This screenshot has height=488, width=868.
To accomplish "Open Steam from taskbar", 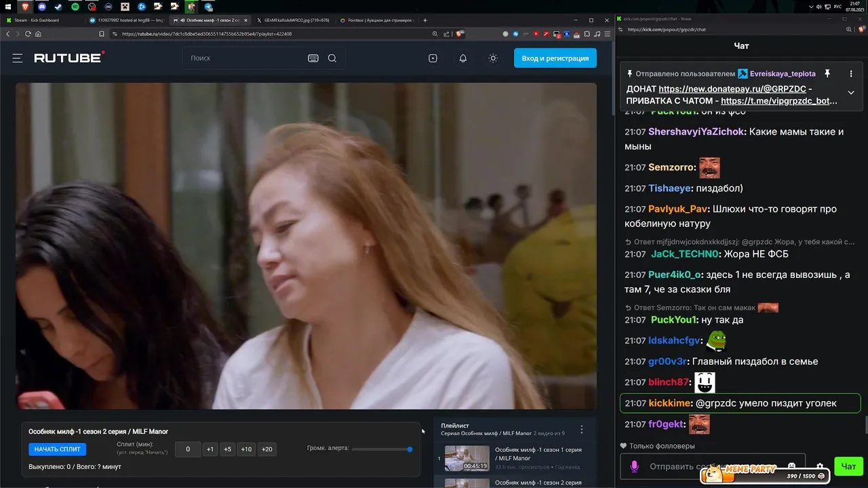I will click(58, 6).
